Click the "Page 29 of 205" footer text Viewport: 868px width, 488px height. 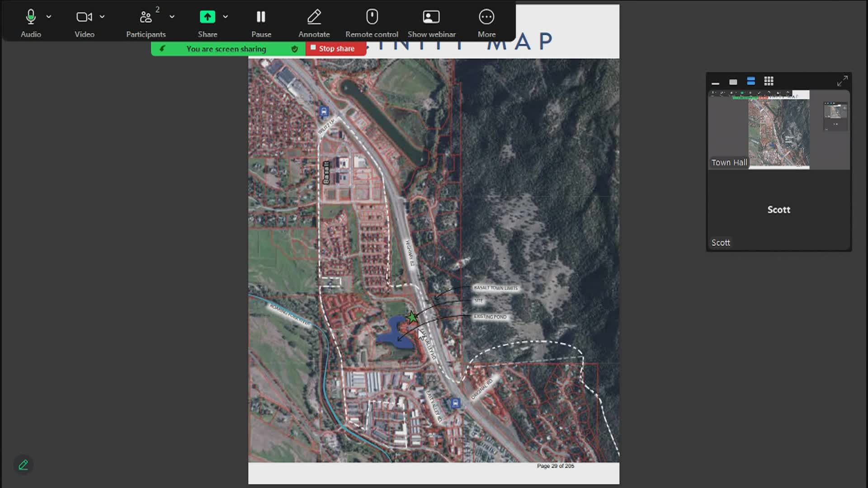pyautogui.click(x=556, y=466)
